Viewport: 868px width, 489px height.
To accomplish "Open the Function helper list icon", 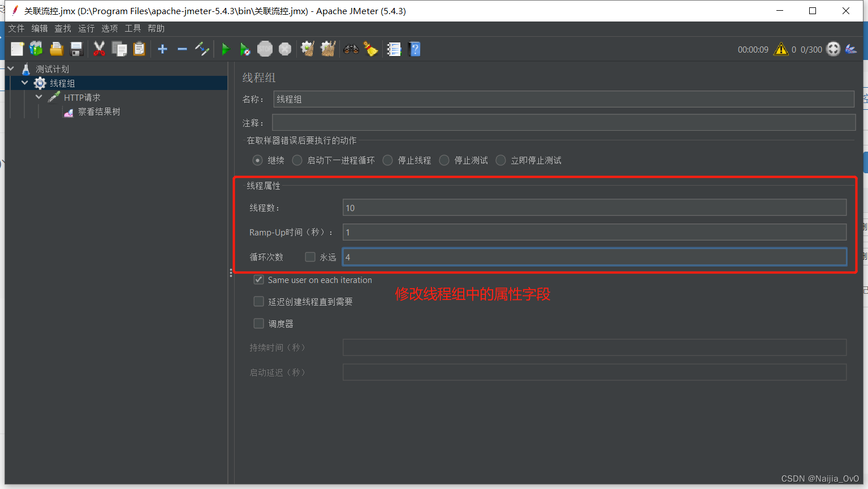I will (394, 49).
